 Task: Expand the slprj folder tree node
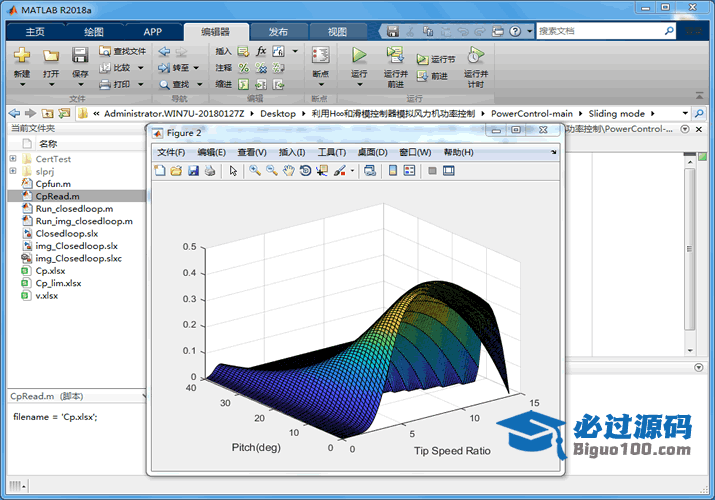[x=13, y=171]
